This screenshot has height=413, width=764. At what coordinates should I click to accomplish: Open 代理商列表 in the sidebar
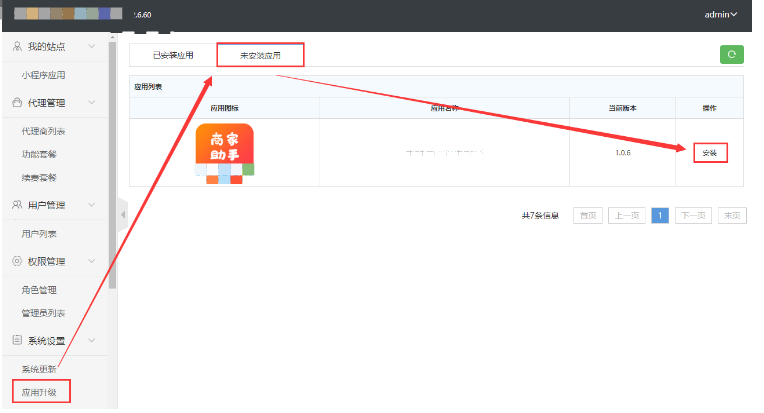(x=43, y=131)
